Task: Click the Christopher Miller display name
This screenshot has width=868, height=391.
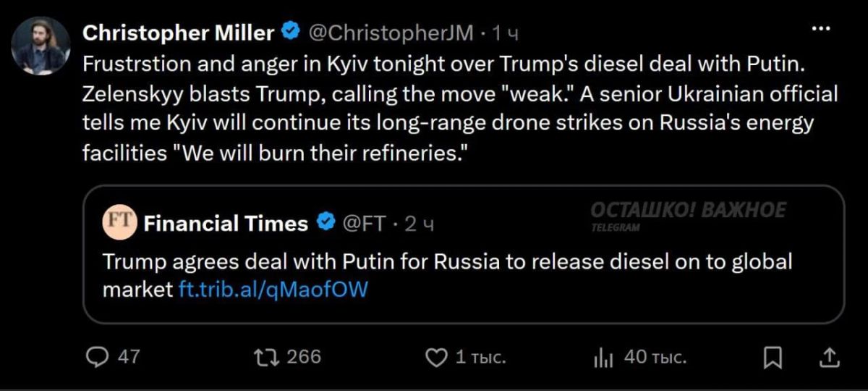Action: pyautogui.click(x=179, y=33)
